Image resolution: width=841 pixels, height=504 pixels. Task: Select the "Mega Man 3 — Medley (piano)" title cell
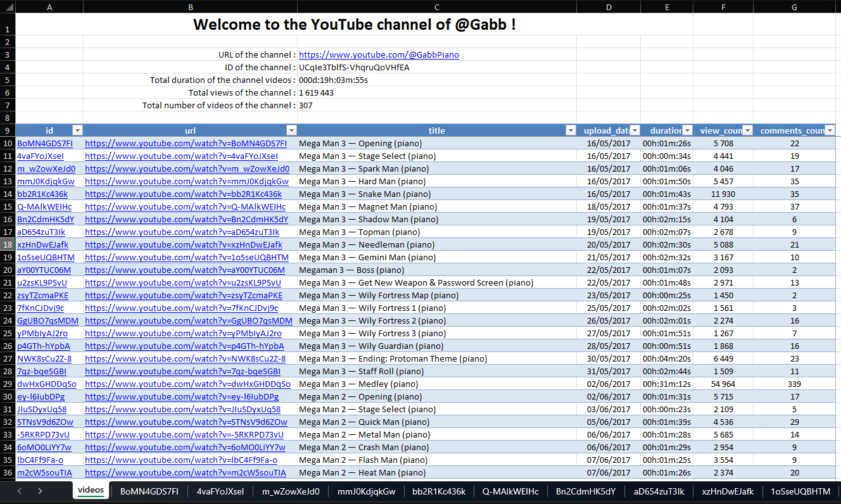click(437, 384)
